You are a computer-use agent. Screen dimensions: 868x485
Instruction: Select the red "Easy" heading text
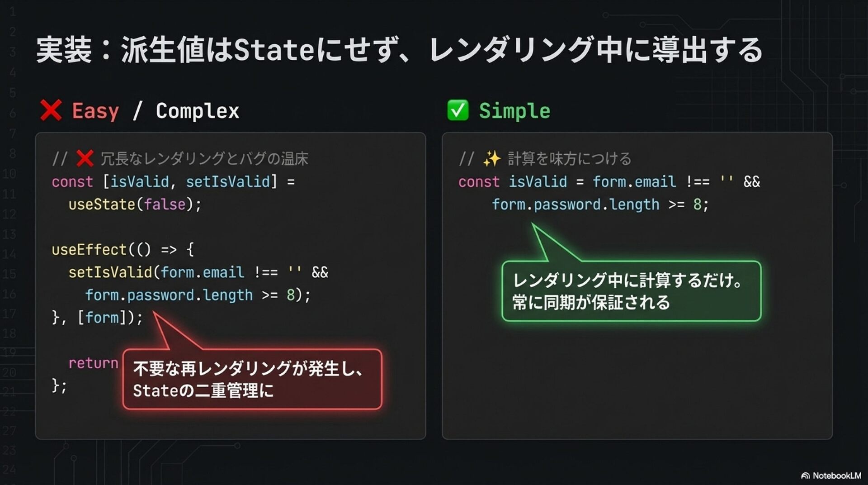click(x=95, y=111)
